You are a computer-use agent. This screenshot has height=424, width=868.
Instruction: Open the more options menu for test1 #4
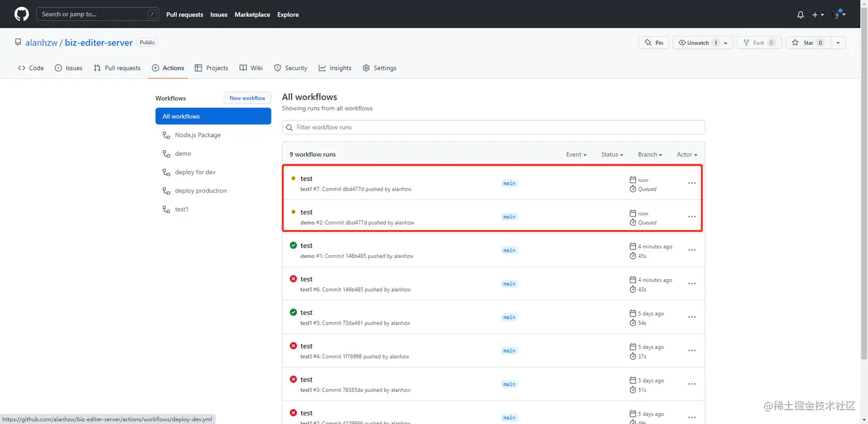point(692,350)
